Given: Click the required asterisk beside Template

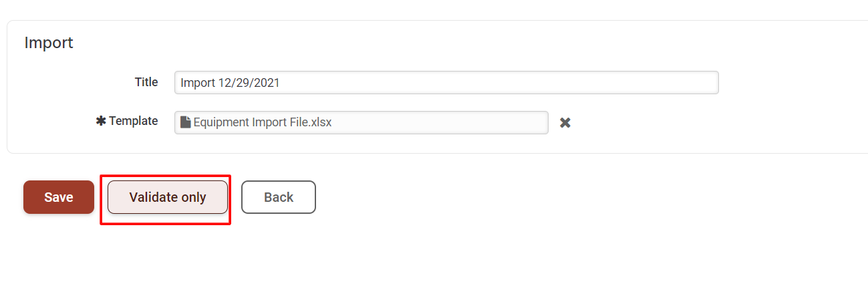Looking at the screenshot, I should 101,122.
